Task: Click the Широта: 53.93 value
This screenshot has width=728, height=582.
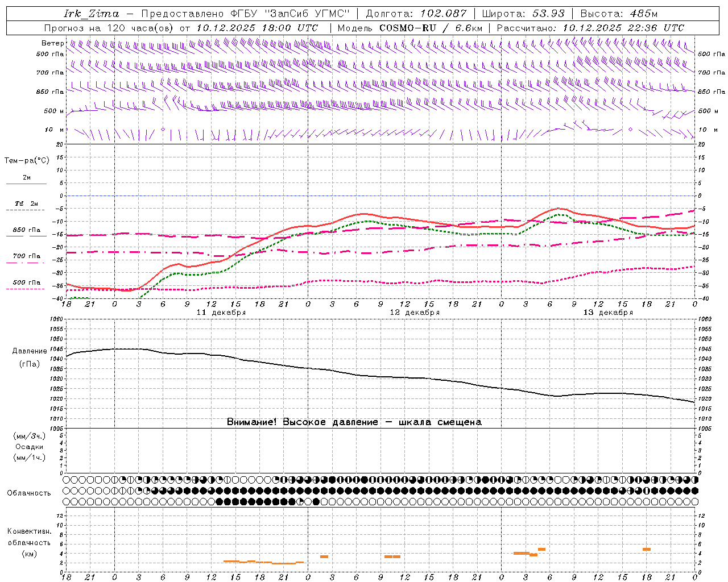Action: (x=523, y=14)
